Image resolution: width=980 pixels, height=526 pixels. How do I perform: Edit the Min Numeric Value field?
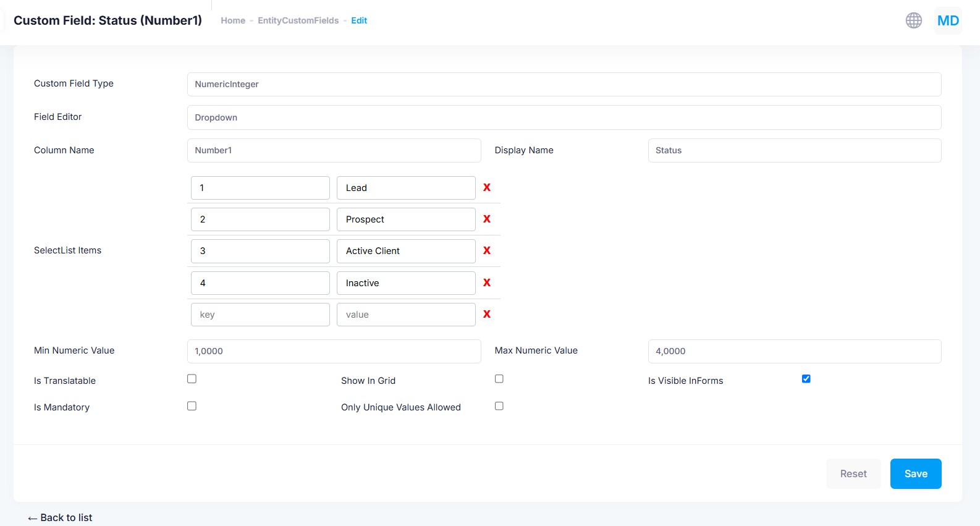pyautogui.click(x=334, y=351)
